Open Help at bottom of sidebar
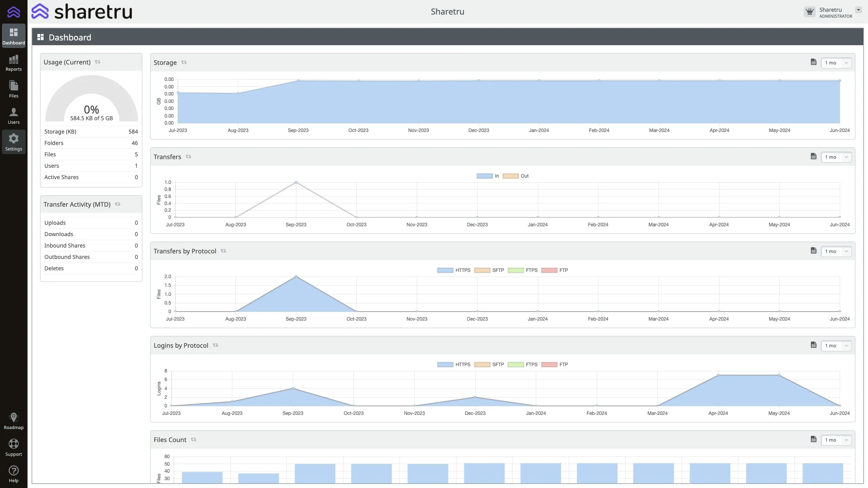 coord(13,474)
